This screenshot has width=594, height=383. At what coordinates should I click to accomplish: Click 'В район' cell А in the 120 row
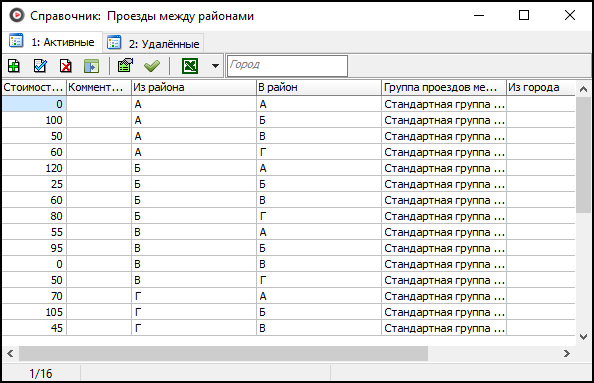319,168
